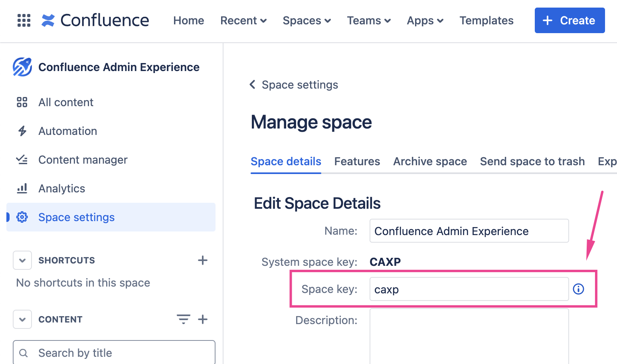Click the rocket space avatar
This screenshot has width=617, height=364.
[22, 67]
